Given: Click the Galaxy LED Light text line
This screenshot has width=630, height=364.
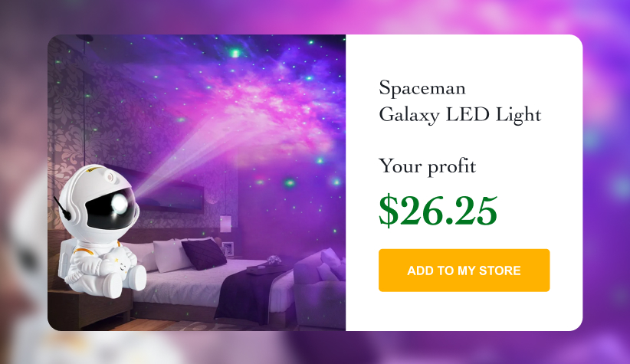Looking at the screenshot, I should coord(460,116).
